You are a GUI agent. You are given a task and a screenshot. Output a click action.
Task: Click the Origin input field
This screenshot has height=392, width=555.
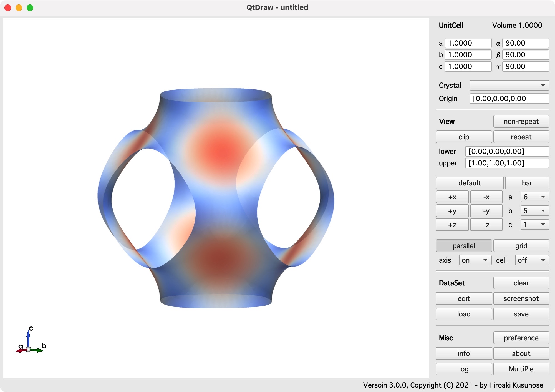click(509, 99)
